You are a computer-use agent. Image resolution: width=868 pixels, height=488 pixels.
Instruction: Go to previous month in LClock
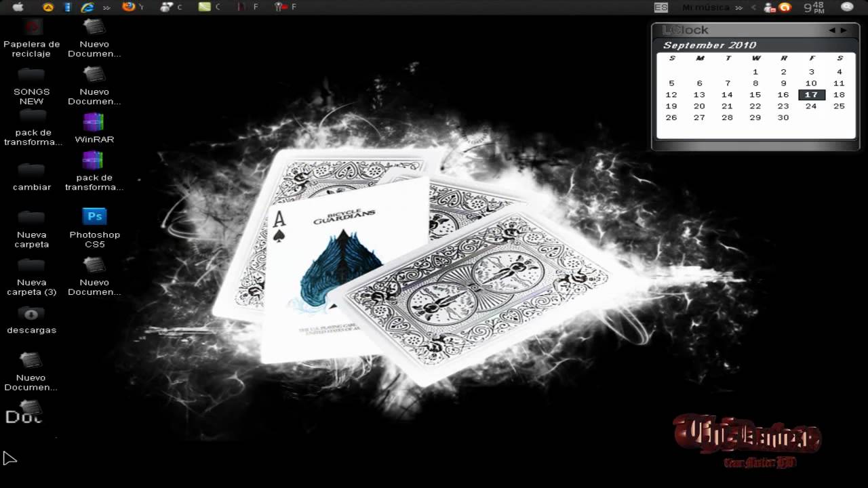pos(832,30)
